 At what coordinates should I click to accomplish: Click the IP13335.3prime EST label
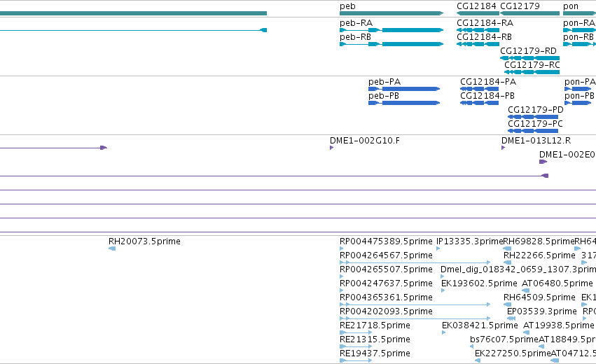click(469, 241)
